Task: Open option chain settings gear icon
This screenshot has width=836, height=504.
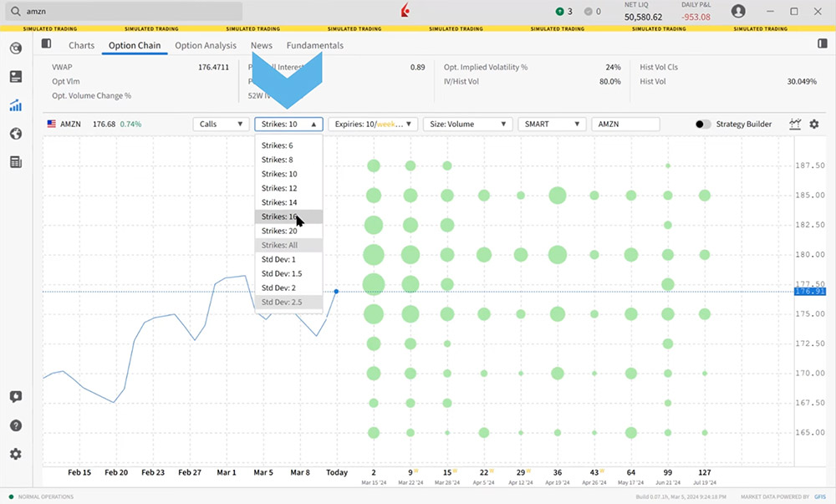Action: pyautogui.click(x=814, y=125)
